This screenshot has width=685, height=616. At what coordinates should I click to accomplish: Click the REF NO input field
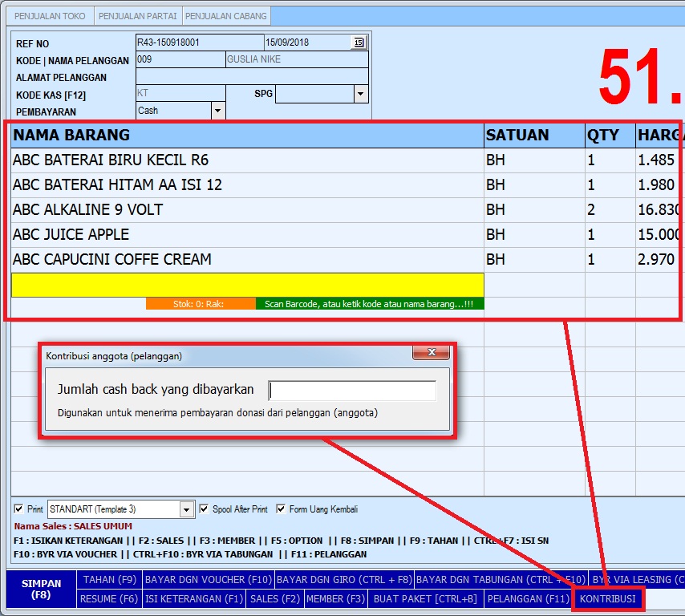coord(200,43)
